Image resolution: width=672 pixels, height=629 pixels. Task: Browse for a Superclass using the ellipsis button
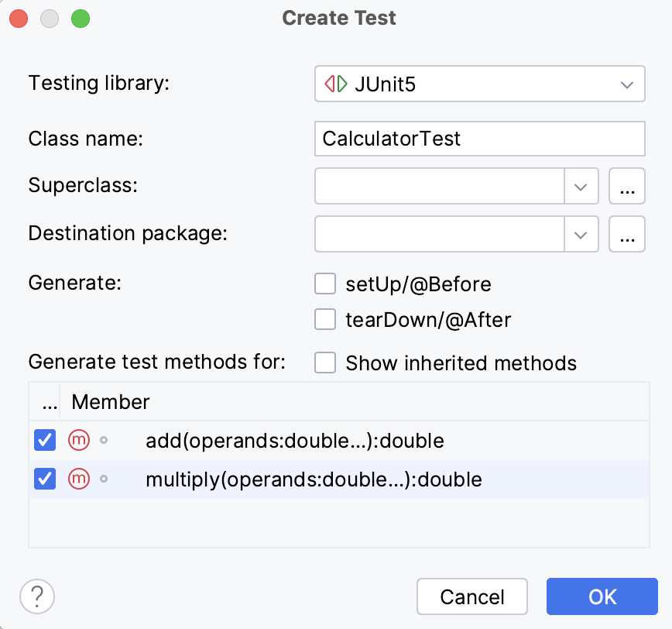[x=627, y=186]
